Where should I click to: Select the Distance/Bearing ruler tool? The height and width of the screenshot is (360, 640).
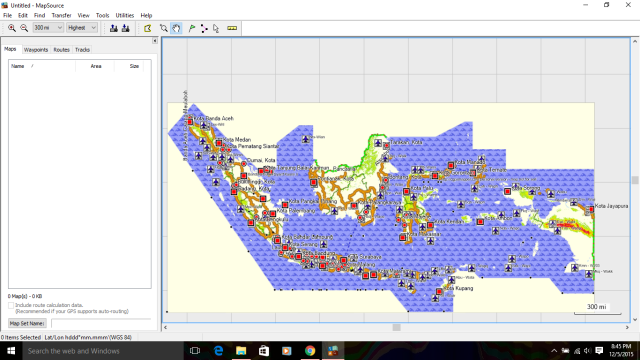pos(232,28)
